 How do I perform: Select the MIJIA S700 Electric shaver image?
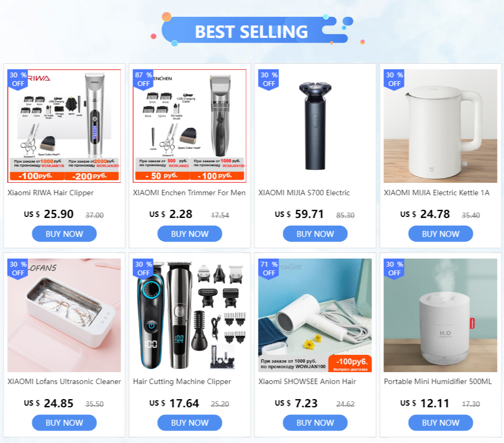[x=315, y=126]
